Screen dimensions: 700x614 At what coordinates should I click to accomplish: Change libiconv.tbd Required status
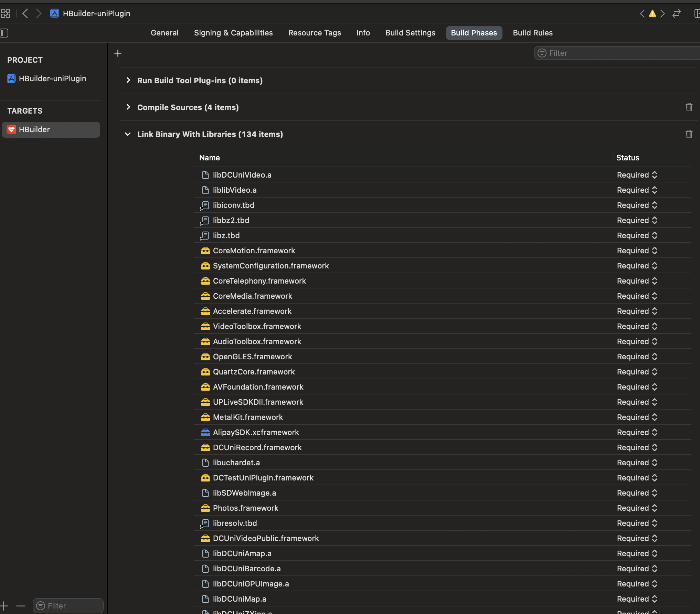(x=637, y=205)
